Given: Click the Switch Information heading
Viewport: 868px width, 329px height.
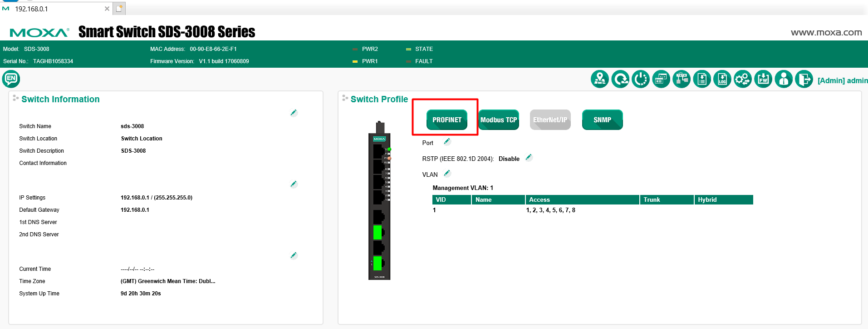Looking at the screenshot, I should (x=60, y=100).
